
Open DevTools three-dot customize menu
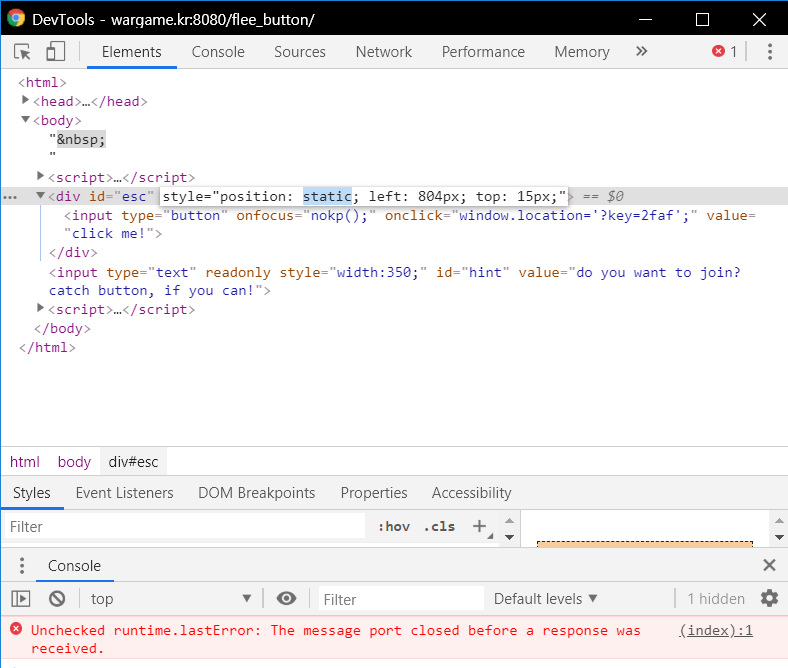click(770, 52)
